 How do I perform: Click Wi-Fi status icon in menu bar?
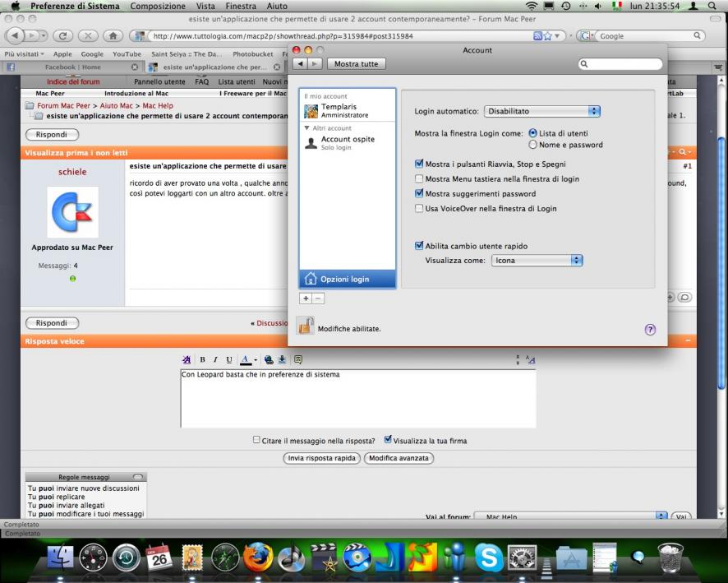(x=531, y=6)
